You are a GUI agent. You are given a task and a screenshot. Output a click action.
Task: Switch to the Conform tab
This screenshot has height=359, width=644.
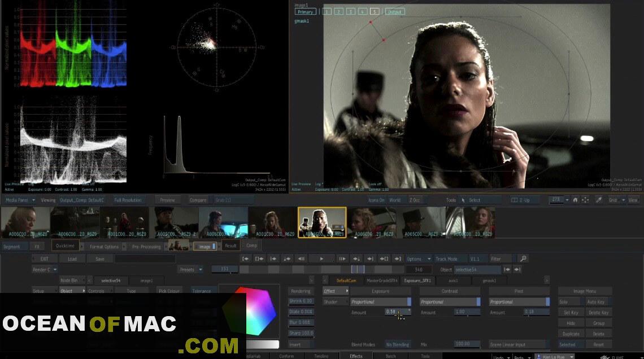pyautogui.click(x=286, y=356)
